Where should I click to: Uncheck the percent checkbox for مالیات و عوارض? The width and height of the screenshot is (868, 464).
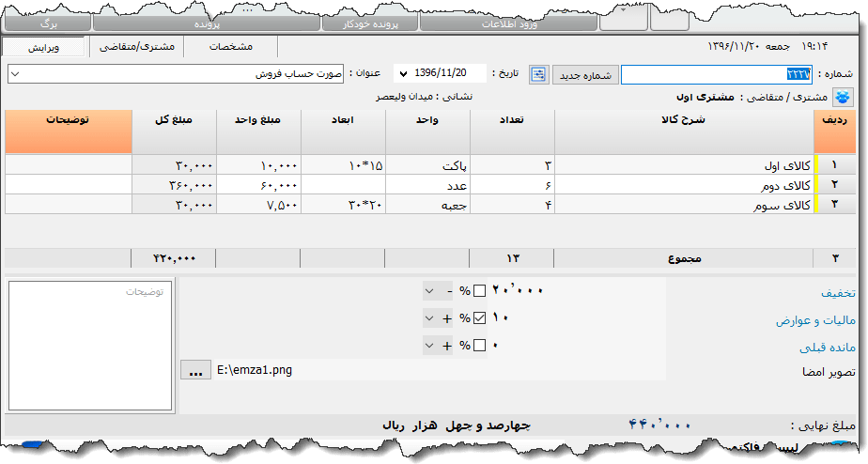tap(479, 317)
